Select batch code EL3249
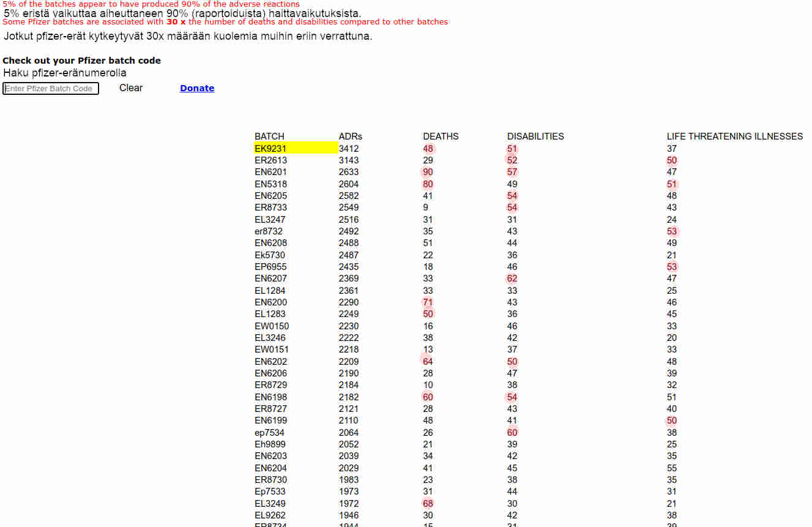Viewport: 812px width, 527px height. pos(270,504)
